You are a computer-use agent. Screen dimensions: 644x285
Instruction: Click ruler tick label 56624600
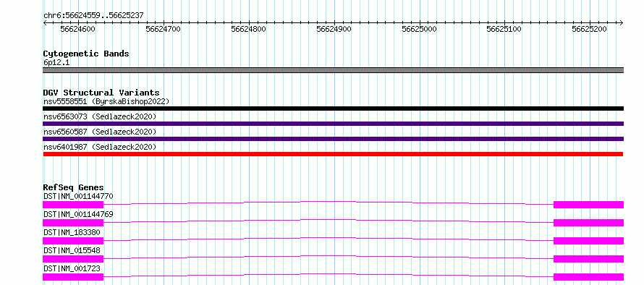click(77, 29)
